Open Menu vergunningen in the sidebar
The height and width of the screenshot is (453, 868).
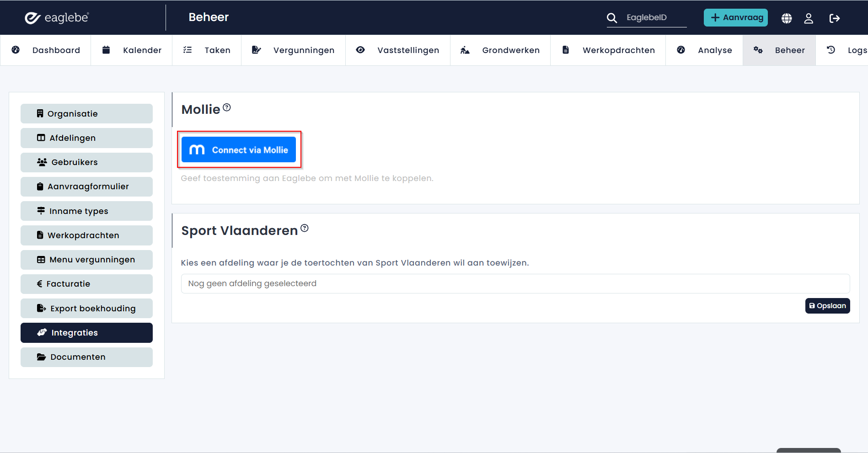(x=86, y=260)
